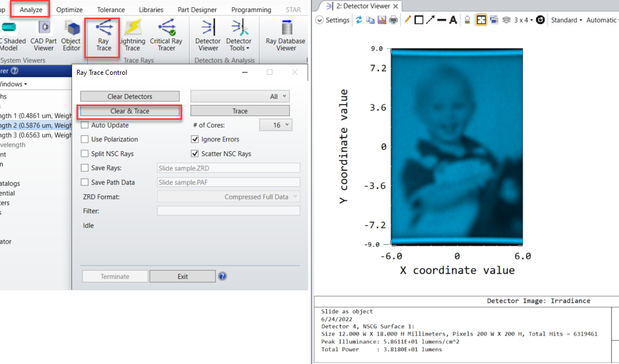Open the 3 x 4 layout dropdown
The height and width of the screenshot is (364, 619).
pyautogui.click(x=523, y=20)
